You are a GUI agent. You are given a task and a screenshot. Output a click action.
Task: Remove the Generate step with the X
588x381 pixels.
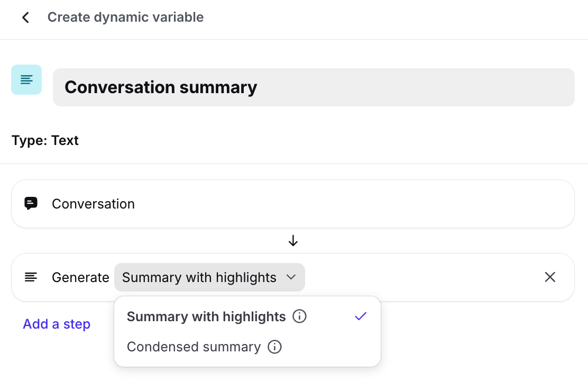coord(550,277)
